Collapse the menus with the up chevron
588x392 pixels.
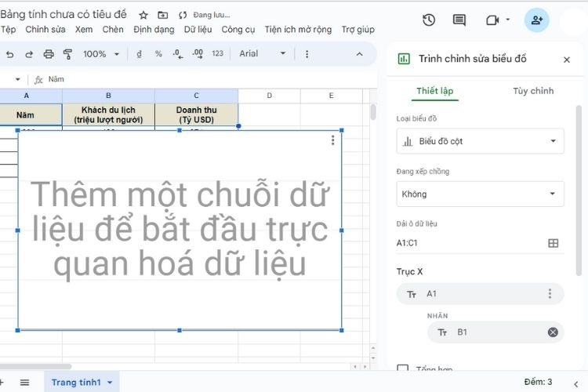click(359, 54)
